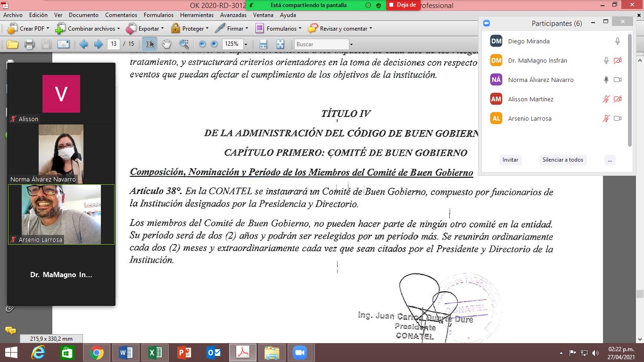Open the Avanzadas menu
Viewport: 644px width, 362px height.
pyautogui.click(x=233, y=15)
